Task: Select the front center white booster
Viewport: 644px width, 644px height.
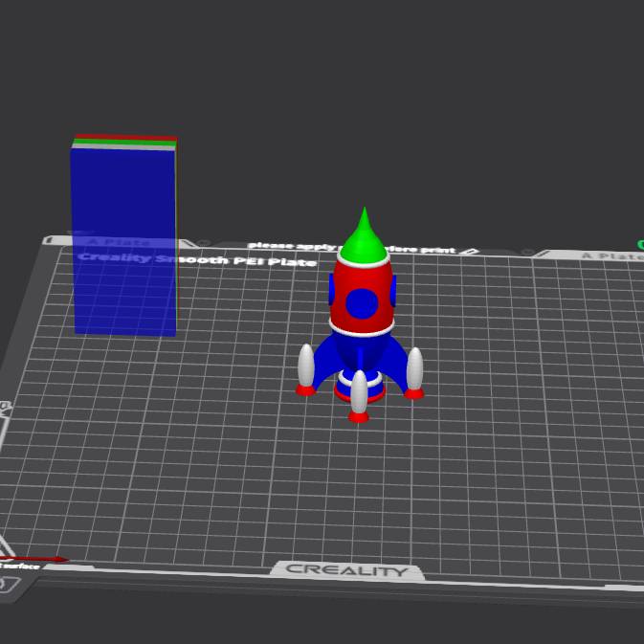Action: [359, 391]
